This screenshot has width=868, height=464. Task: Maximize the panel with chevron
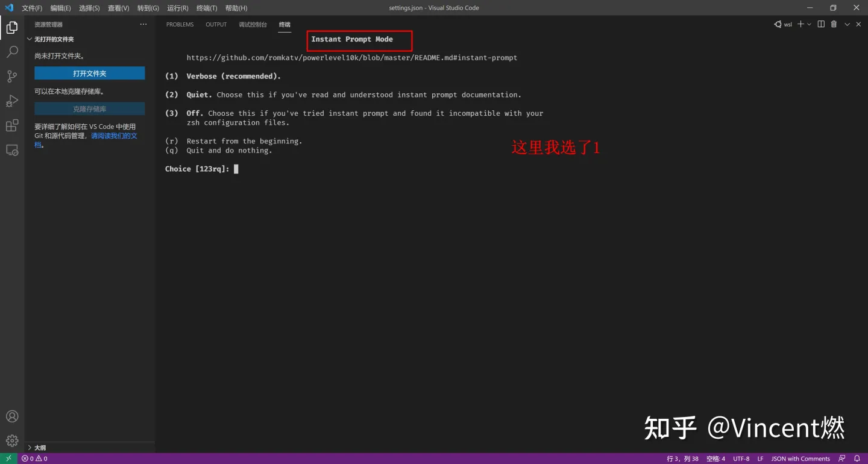pos(847,24)
